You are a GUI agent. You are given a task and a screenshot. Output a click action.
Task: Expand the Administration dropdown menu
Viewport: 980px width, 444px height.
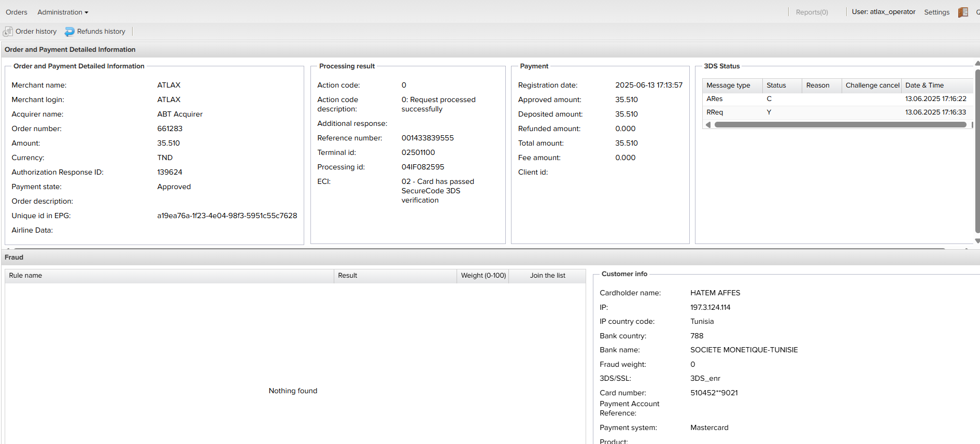(x=63, y=12)
